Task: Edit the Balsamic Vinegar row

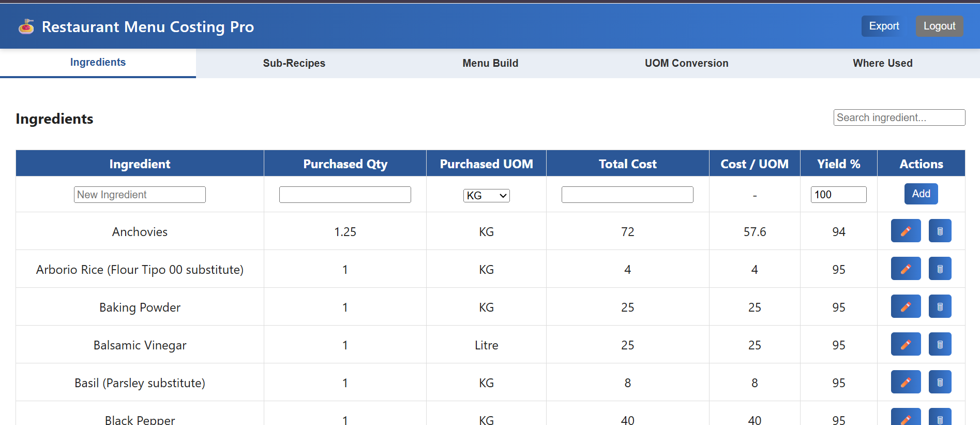Action: pos(906,344)
